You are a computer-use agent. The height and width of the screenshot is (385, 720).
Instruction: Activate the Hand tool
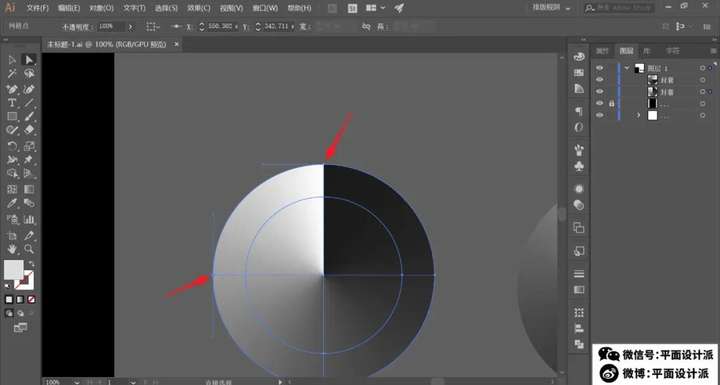12,249
